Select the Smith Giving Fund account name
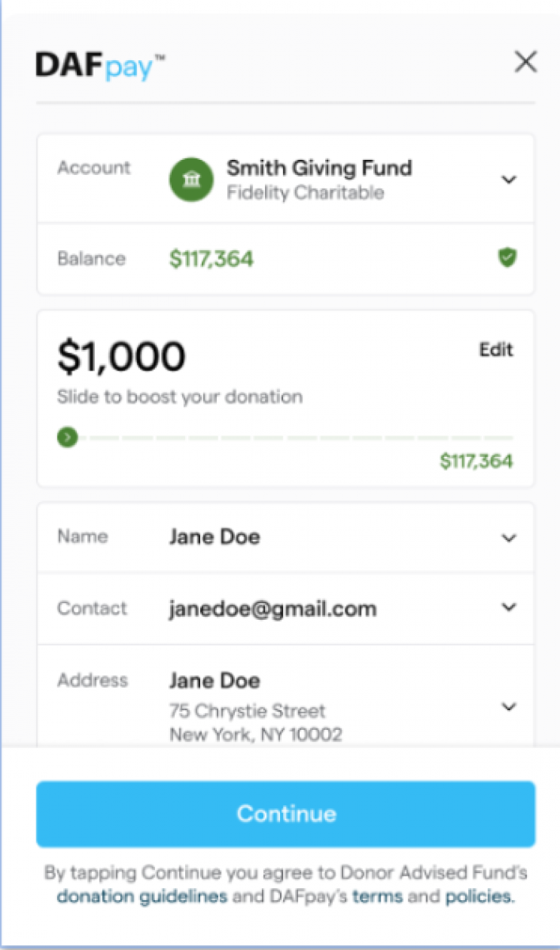The height and width of the screenshot is (950, 560). click(x=320, y=168)
